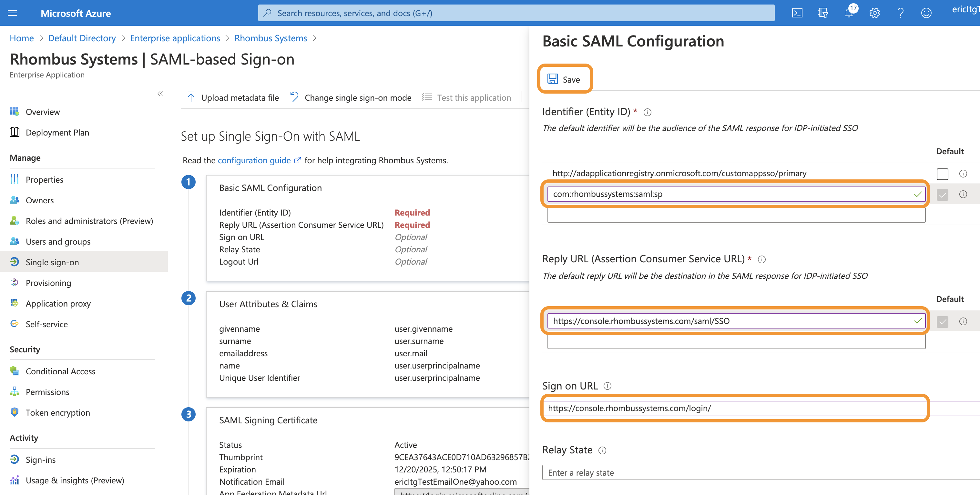Click info icon in adapplicationregistry identifier row
Image resolution: width=980 pixels, height=495 pixels.
coord(963,174)
